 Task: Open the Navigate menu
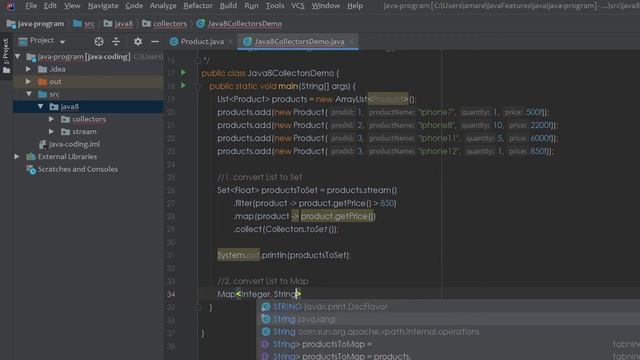(x=103, y=6)
